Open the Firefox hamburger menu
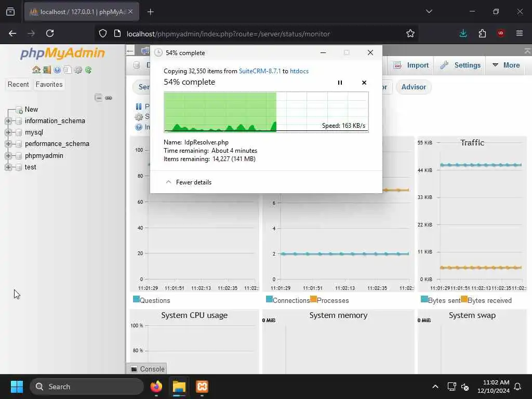This screenshot has width=532, height=399. (520, 33)
